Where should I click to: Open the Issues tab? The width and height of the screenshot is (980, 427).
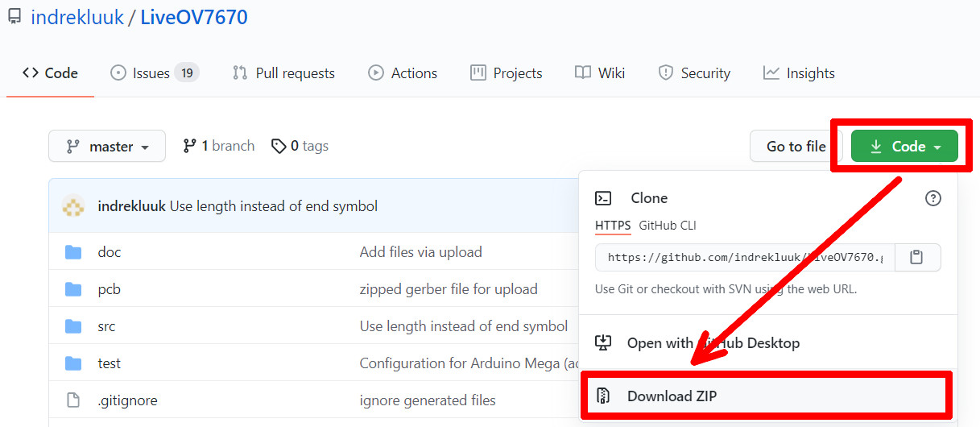click(153, 73)
